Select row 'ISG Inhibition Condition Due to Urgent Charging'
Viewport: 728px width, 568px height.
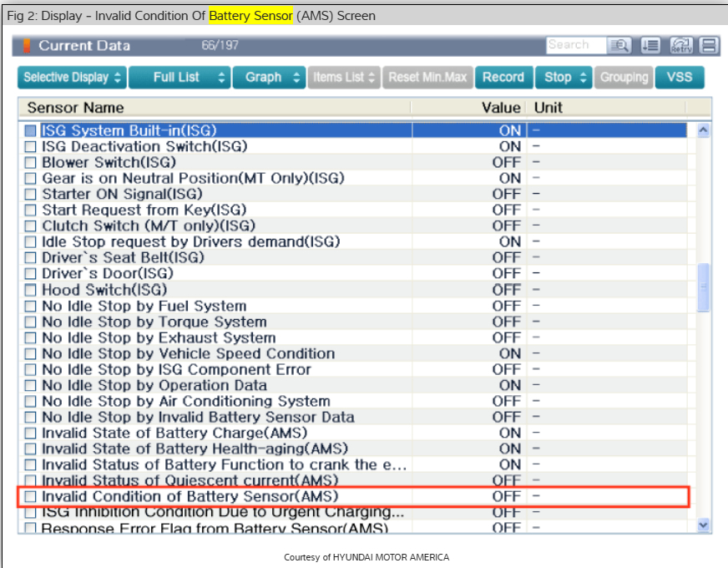(353, 512)
